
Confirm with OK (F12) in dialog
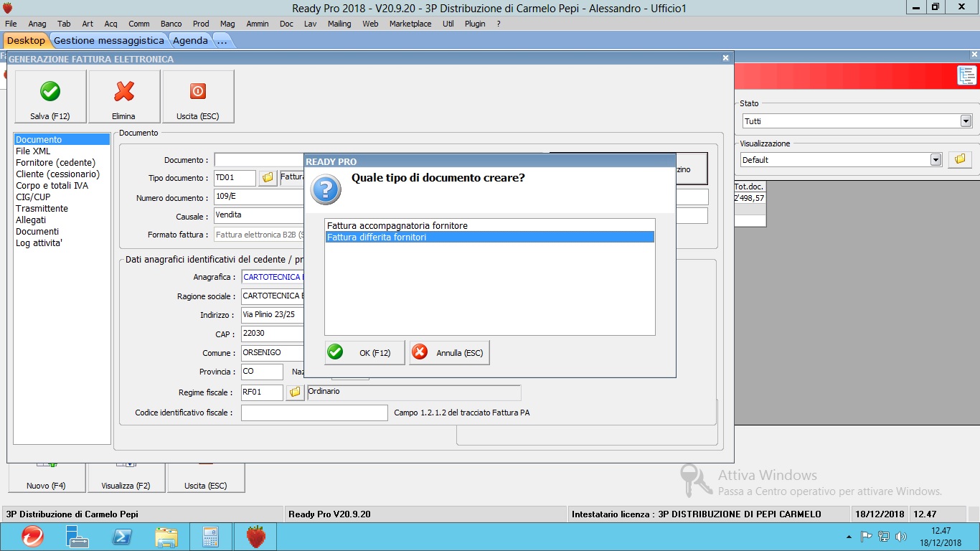[364, 352]
